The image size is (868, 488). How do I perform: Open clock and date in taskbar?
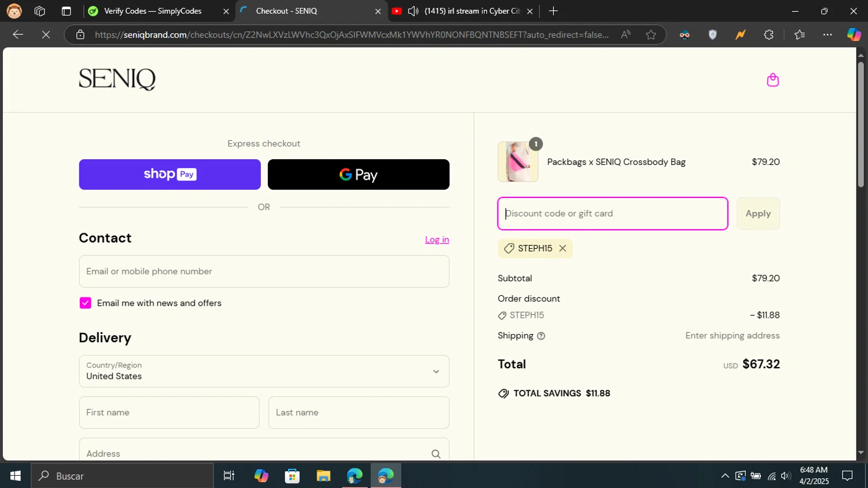814,476
